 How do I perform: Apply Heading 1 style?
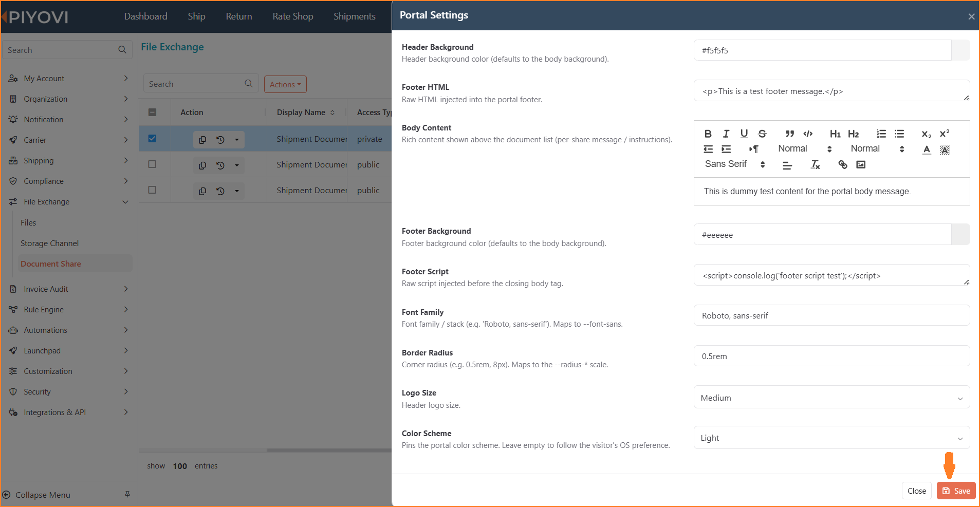pos(835,134)
